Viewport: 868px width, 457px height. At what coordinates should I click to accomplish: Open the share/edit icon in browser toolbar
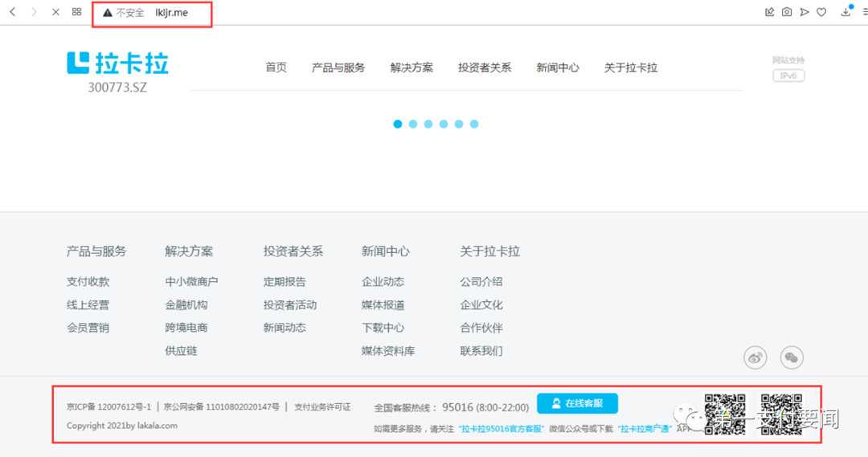[x=769, y=12]
